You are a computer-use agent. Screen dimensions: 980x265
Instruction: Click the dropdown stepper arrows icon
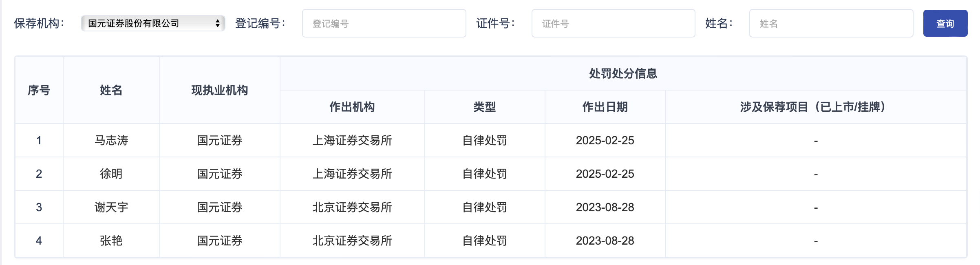pos(218,23)
